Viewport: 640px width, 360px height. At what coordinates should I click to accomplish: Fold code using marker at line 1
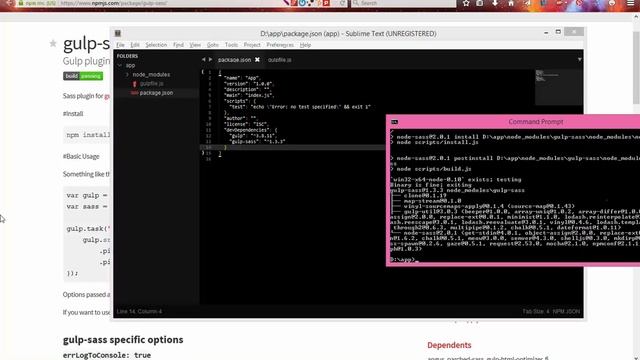tap(202, 72)
